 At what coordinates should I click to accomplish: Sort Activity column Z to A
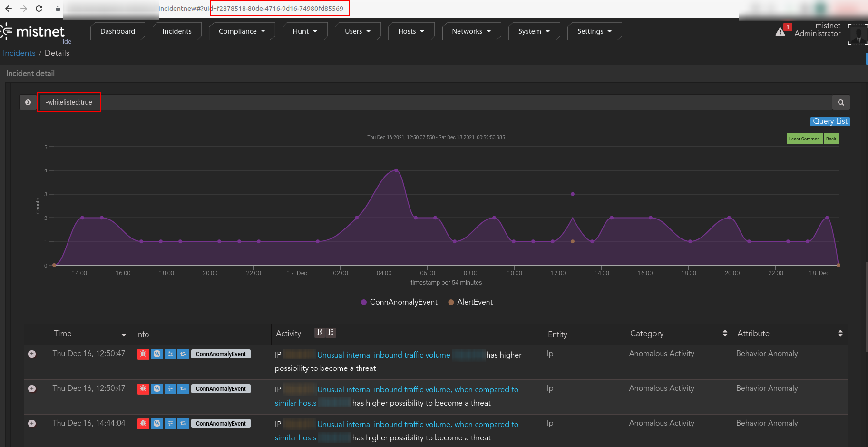coord(331,333)
